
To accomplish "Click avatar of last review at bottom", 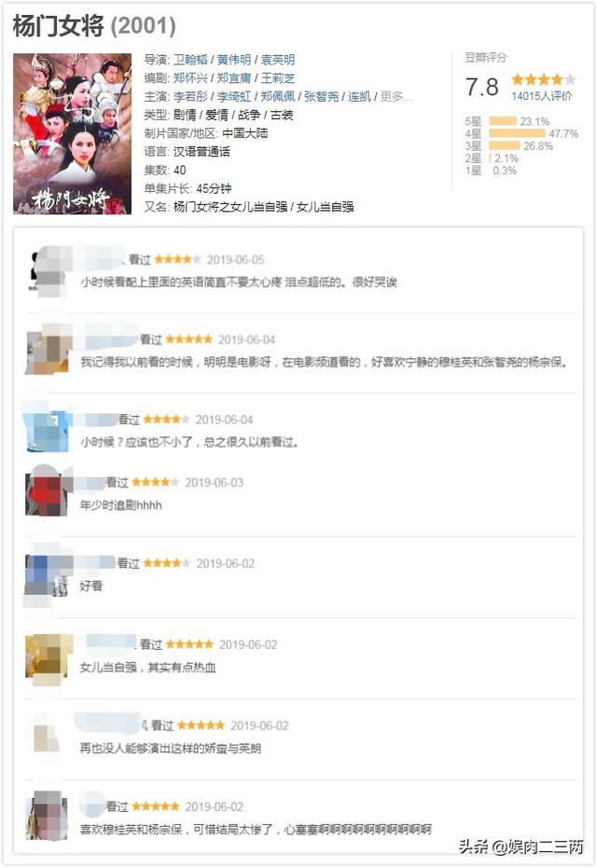I will tap(47, 816).
